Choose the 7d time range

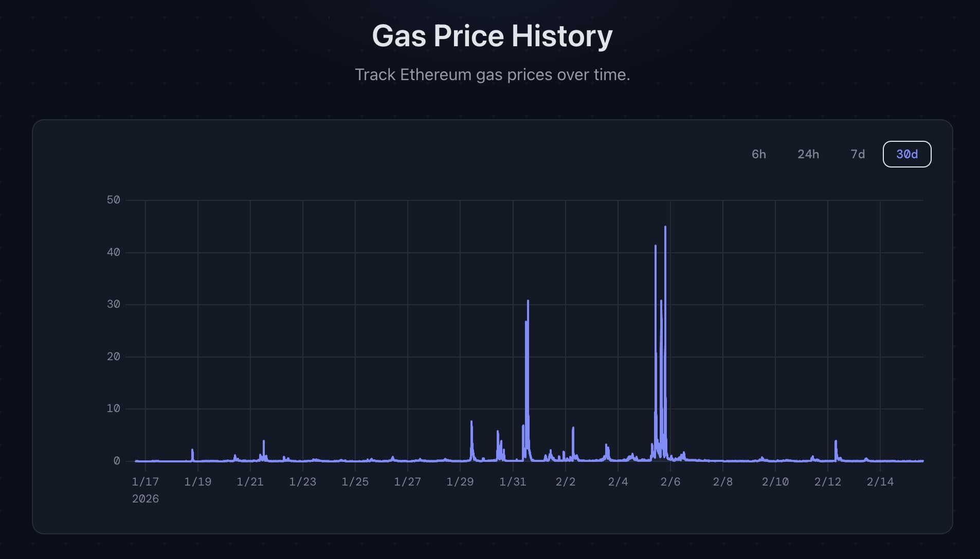857,154
